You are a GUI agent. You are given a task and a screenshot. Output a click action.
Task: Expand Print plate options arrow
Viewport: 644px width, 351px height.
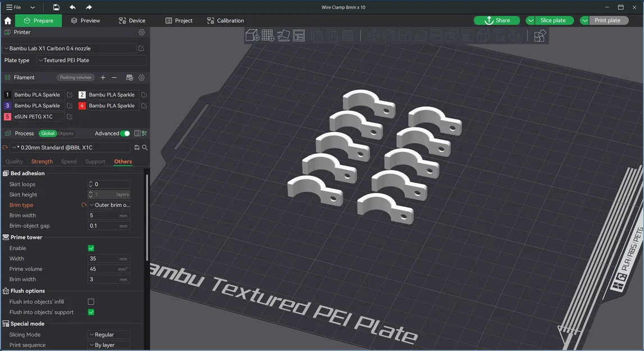click(584, 21)
